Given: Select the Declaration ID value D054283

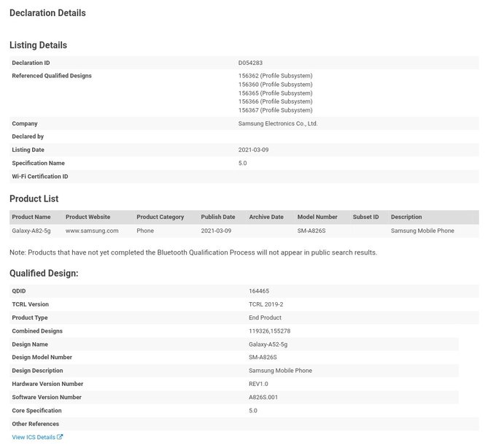Looking at the screenshot, I should pos(250,63).
